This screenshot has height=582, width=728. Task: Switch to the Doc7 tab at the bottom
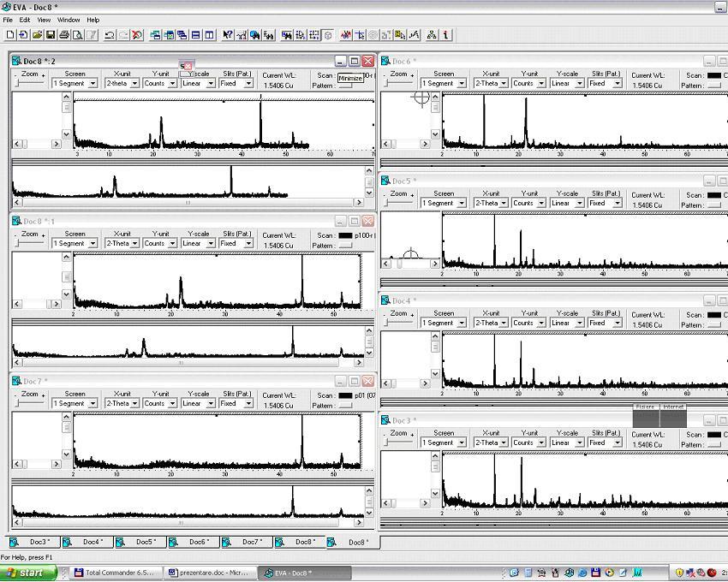[247, 542]
